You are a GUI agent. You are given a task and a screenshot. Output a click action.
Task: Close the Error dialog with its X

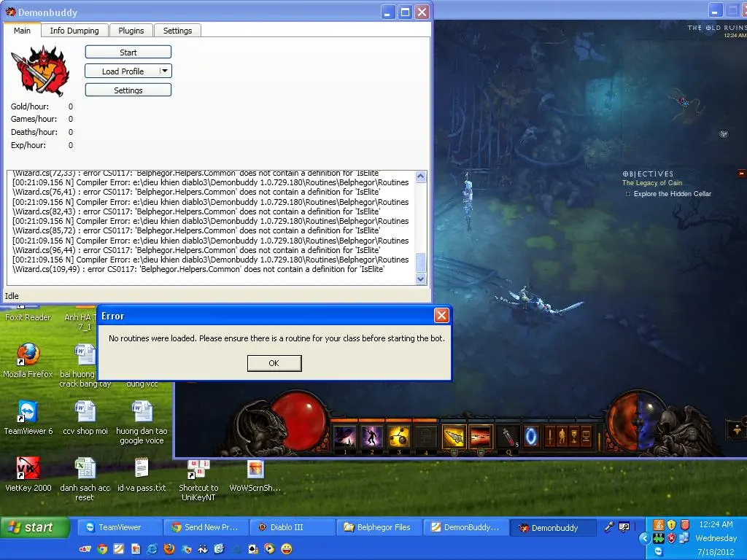[441, 315]
